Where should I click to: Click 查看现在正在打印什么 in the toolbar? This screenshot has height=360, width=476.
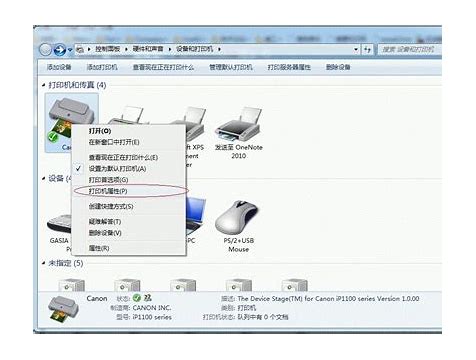tap(163, 67)
